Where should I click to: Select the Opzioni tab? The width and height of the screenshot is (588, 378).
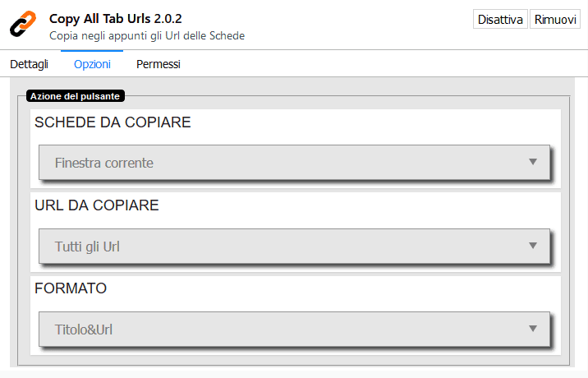click(92, 64)
